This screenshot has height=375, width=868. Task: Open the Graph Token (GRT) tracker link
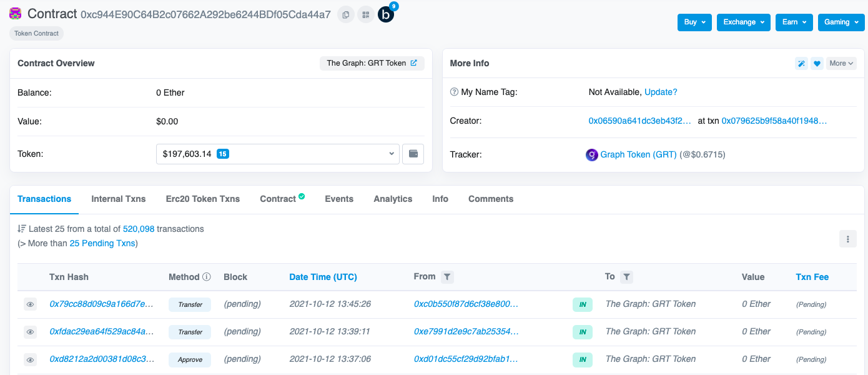coord(638,154)
